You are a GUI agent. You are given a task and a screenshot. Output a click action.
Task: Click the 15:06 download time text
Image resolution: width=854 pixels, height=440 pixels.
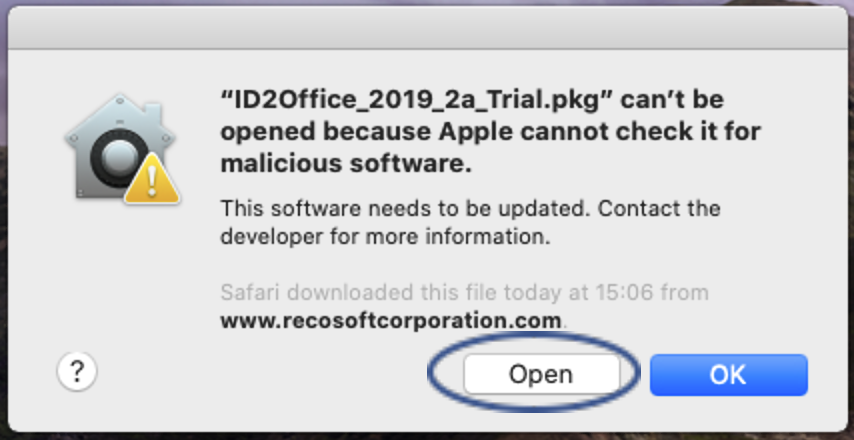tap(622, 292)
